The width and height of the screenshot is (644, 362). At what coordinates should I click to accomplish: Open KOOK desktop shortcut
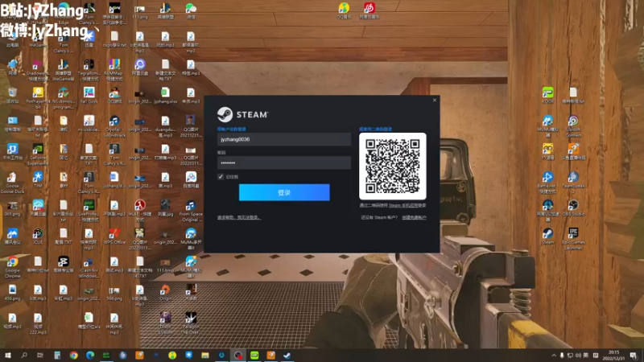(x=547, y=95)
